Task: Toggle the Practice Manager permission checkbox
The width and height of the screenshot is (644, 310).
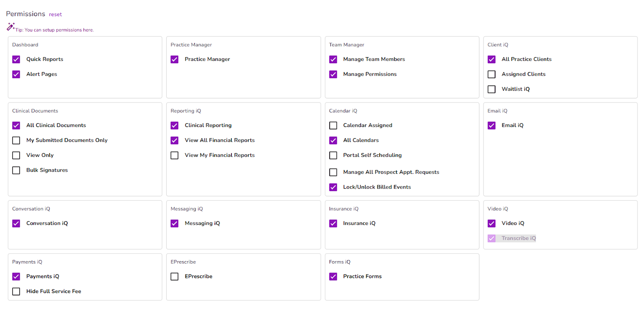Action: (174, 59)
